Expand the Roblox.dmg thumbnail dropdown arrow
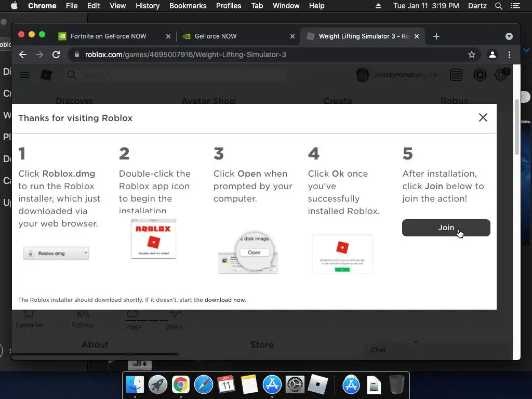Image resolution: width=532 pixels, height=399 pixels. pos(86,253)
